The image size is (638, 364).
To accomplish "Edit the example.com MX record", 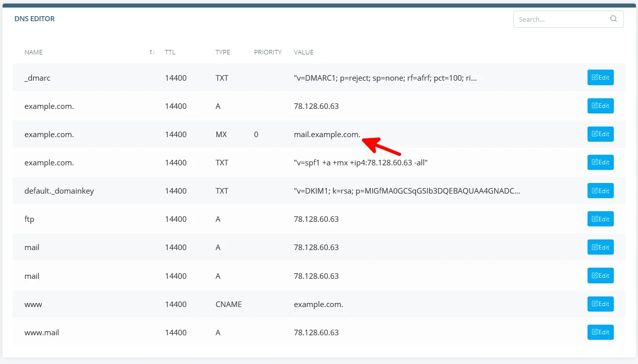I will (x=600, y=134).
